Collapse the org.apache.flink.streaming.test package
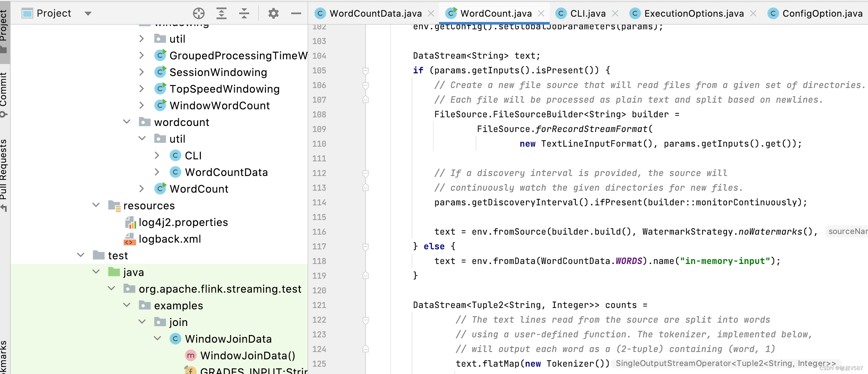The width and height of the screenshot is (868, 374). (x=111, y=288)
